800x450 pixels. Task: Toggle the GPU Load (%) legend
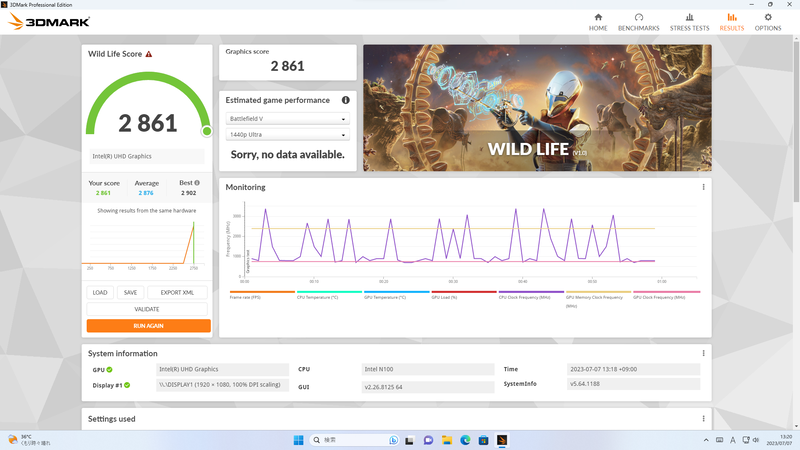coord(464,295)
